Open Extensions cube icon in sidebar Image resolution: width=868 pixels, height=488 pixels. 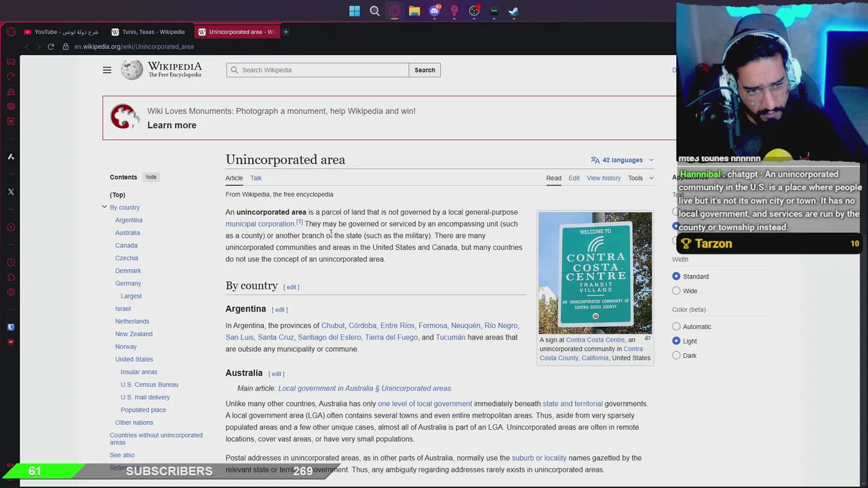pyautogui.click(x=11, y=277)
